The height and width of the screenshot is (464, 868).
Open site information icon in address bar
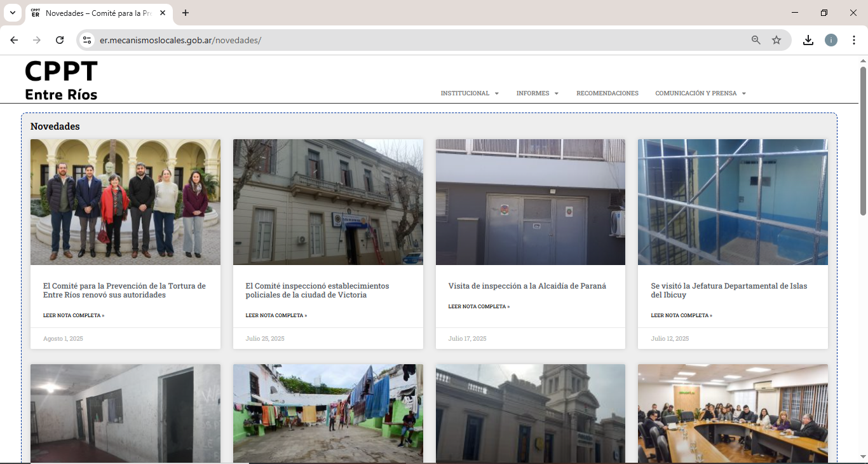[x=88, y=40]
